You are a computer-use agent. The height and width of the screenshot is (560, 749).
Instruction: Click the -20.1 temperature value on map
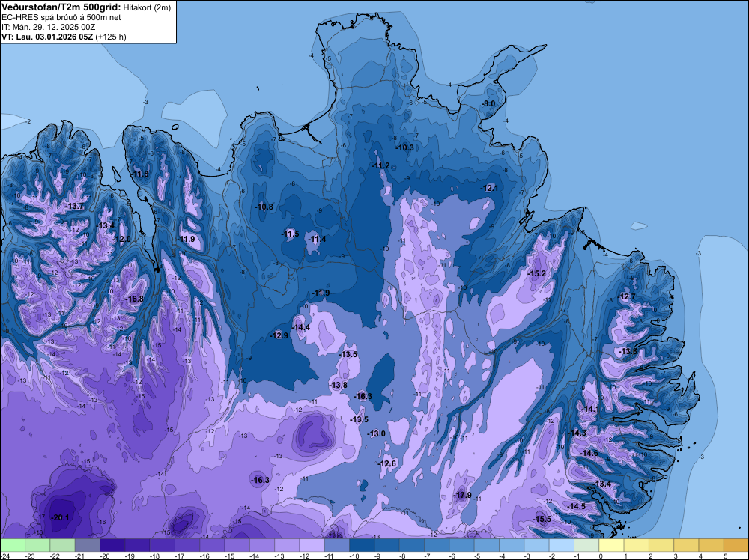(x=61, y=517)
